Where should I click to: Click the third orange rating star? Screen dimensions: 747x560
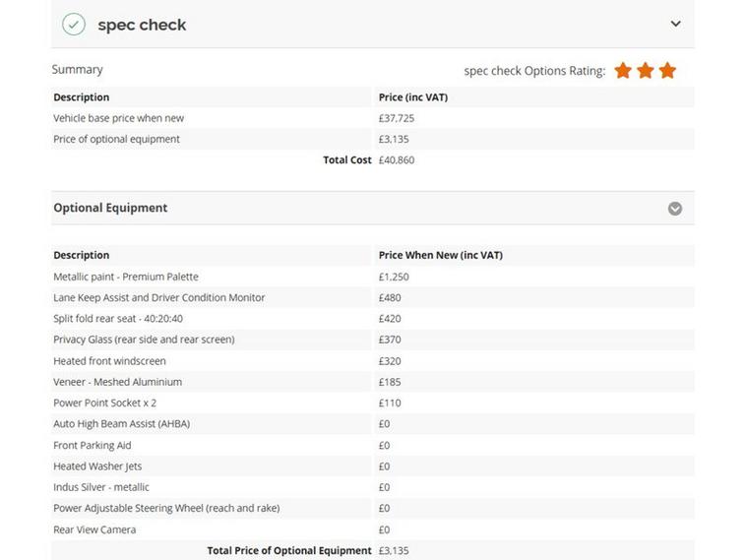(667, 71)
